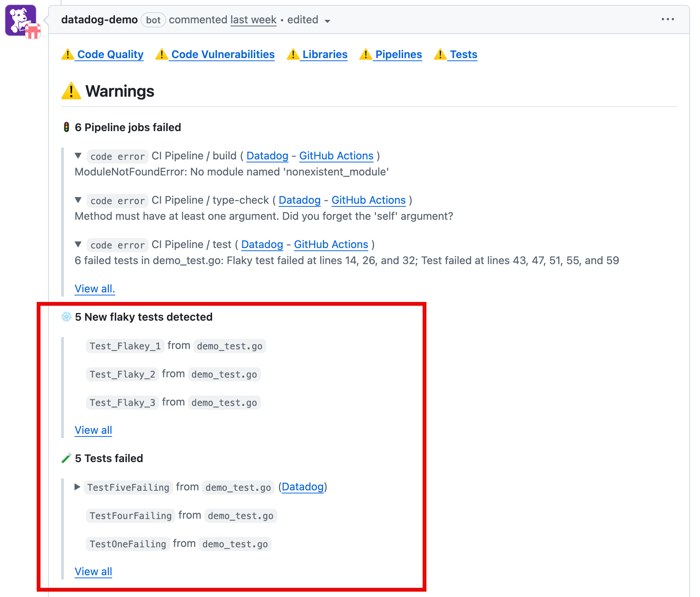The height and width of the screenshot is (597, 700).
Task: Click the datadog-demo author name
Action: click(x=99, y=19)
